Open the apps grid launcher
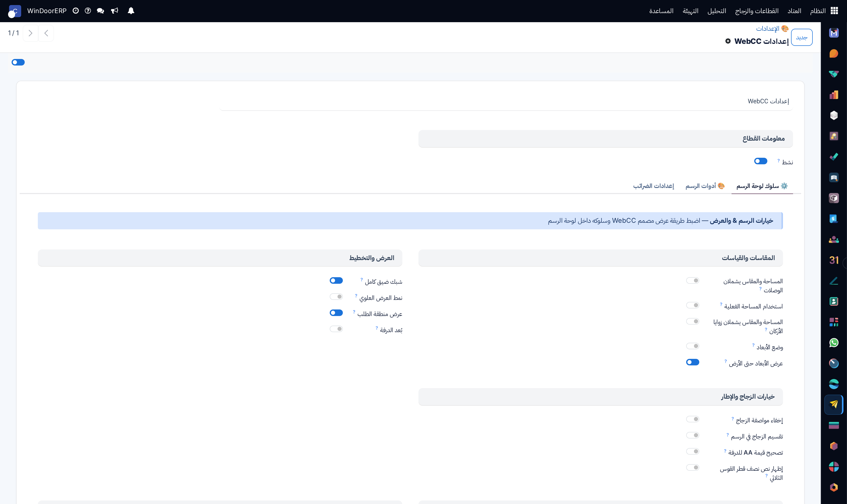Viewport: 847px width, 504px height. pos(834,11)
